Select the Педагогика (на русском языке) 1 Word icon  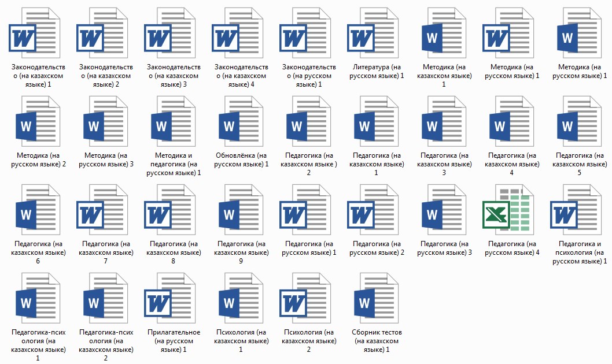pos(305,210)
